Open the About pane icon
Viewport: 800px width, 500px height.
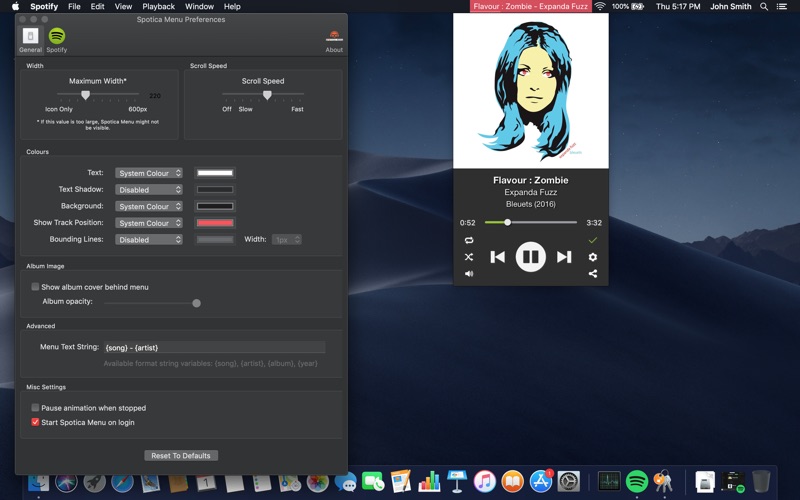334,36
